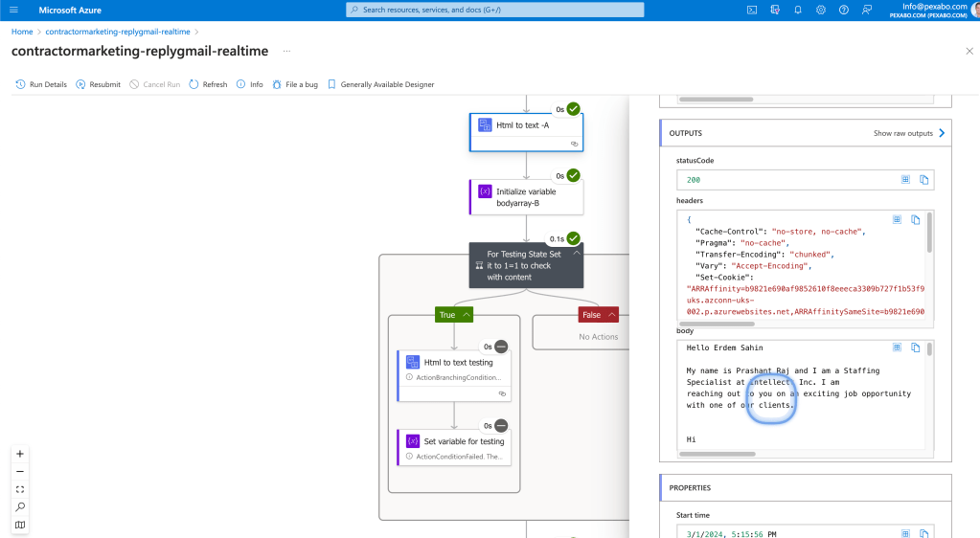Click the Cancel Run toolbar command
The height and width of the screenshot is (538, 980).
click(155, 84)
